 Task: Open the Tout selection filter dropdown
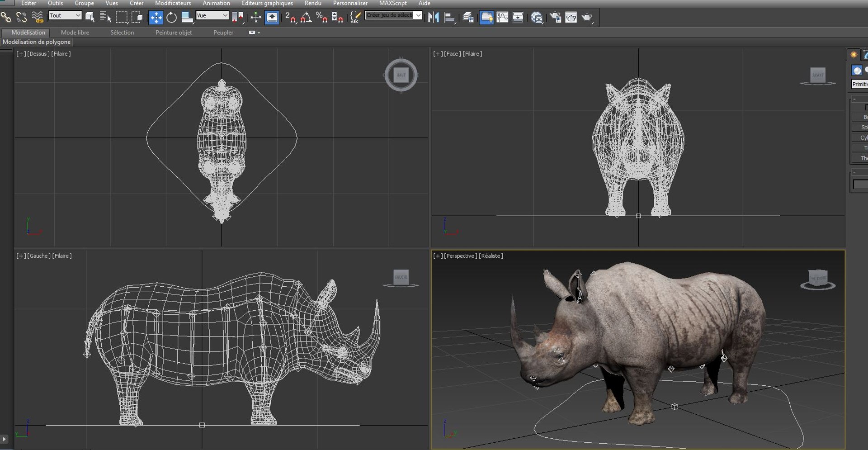[65, 15]
